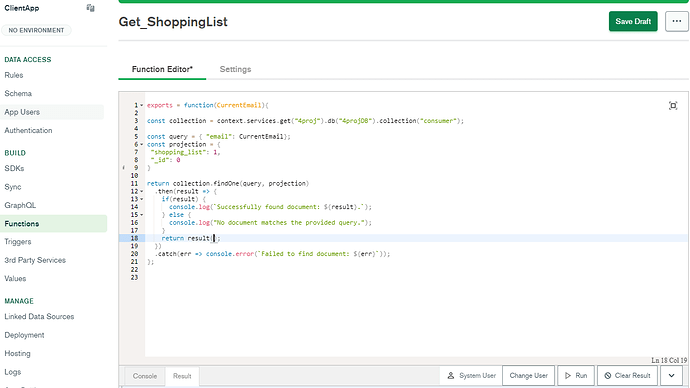Open GraphQL in the sidebar
Image resolution: width=690 pixels, height=388 pixels.
click(x=20, y=205)
